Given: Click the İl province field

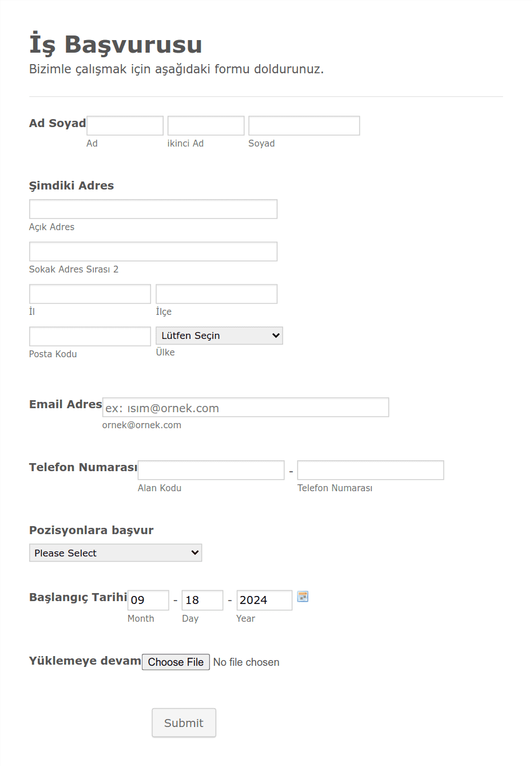Looking at the screenshot, I should click(90, 294).
